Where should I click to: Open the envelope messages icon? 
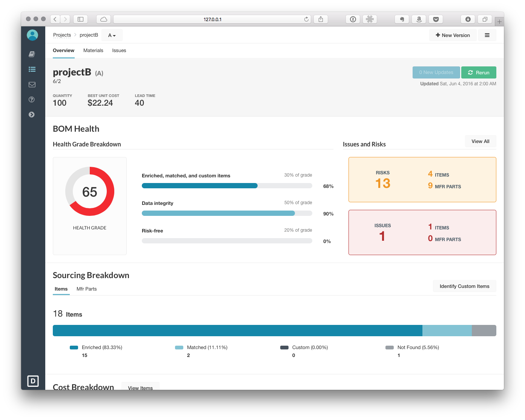pos(32,85)
